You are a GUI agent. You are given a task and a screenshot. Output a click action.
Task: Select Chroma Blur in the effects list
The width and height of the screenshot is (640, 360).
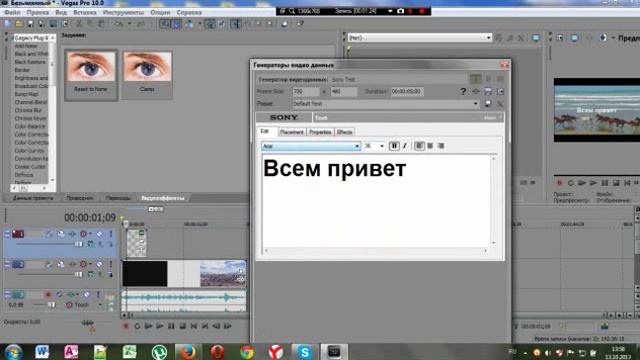(28, 110)
